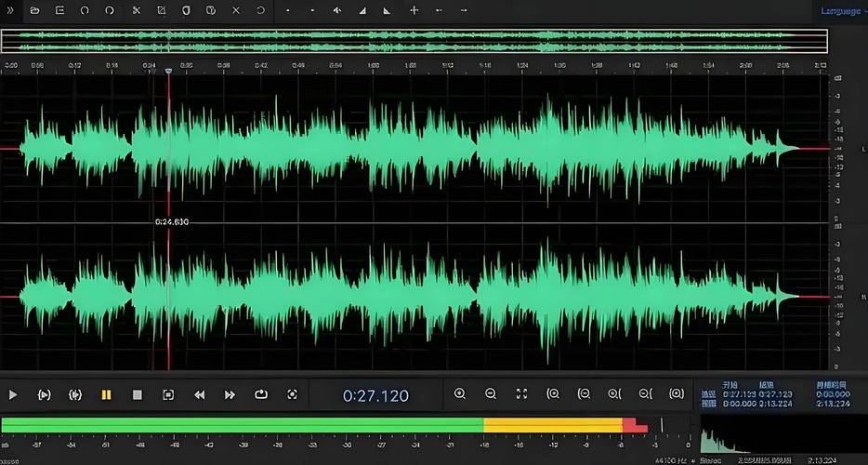868x465 pixels.
Task: Click the X delete icon in toolbar
Action: coord(236,10)
